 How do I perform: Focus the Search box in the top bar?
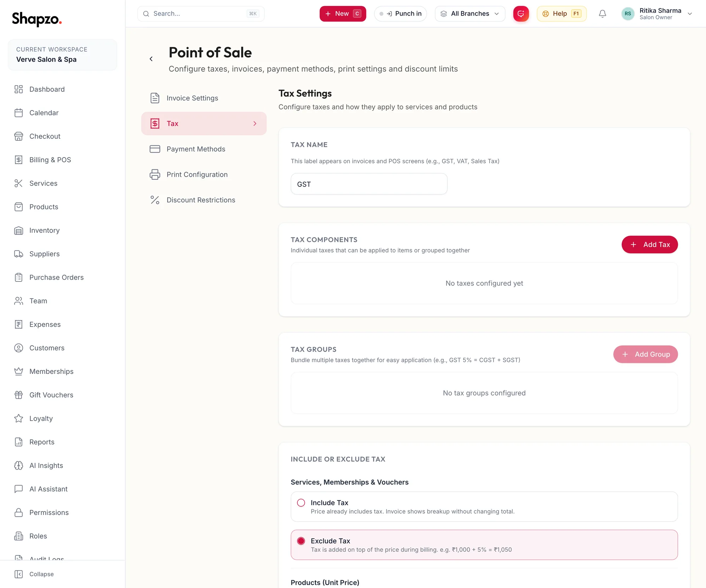(201, 14)
